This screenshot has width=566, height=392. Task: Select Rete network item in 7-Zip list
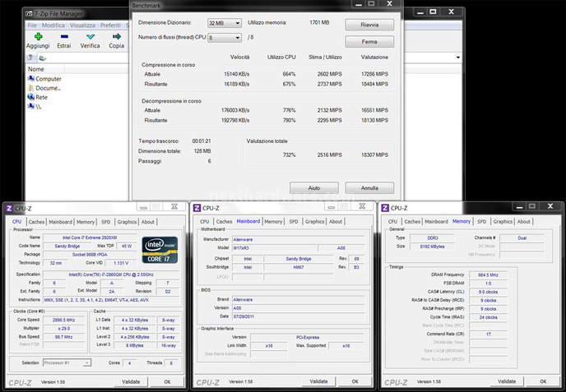38,97
